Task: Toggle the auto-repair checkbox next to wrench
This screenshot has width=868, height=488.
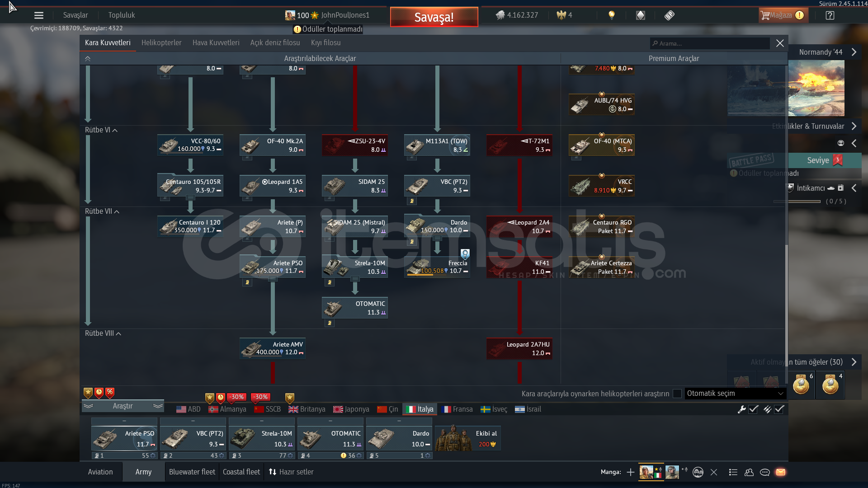Action: coord(753,409)
